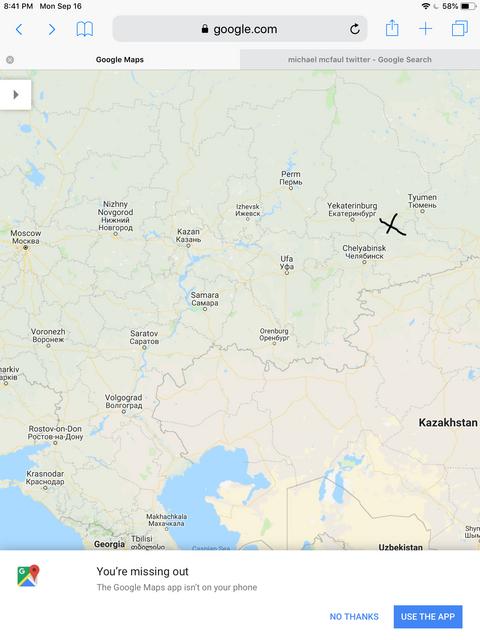The height and width of the screenshot is (640, 480).
Task: Click the Kazan city marker
Action: pyautogui.click(x=188, y=246)
